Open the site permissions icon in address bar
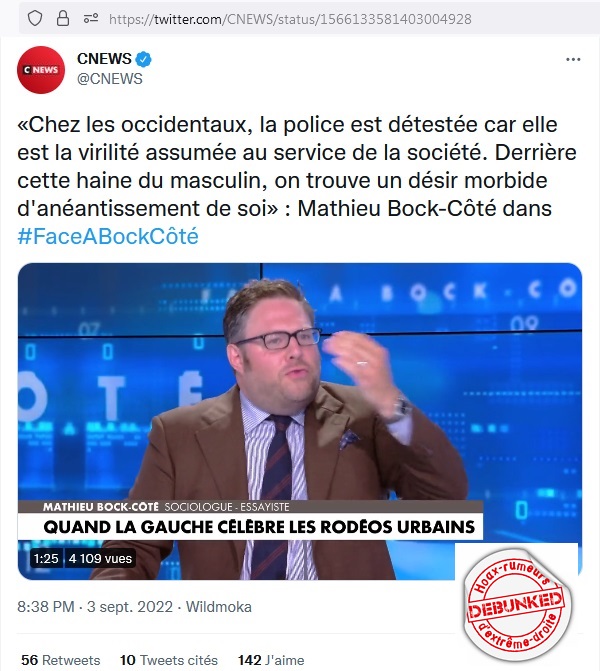The width and height of the screenshot is (600, 671). click(x=91, y=19)
